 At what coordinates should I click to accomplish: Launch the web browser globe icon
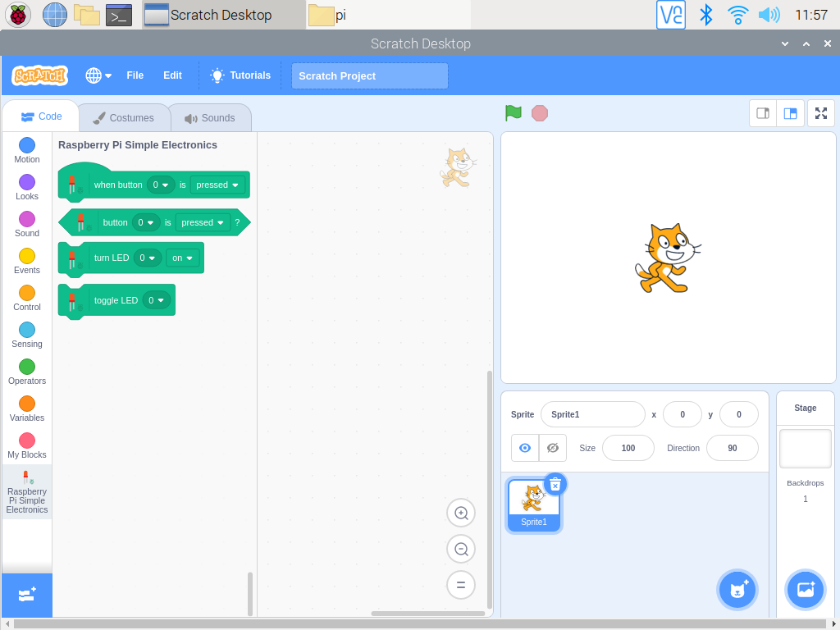point(55,15)
